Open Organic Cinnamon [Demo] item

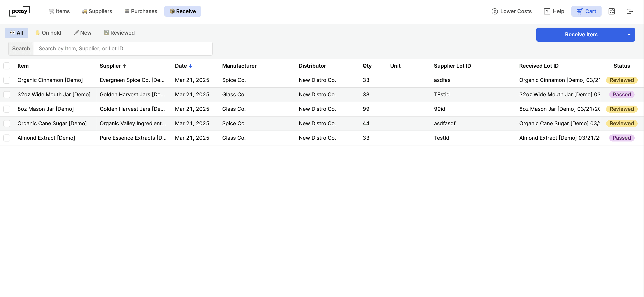coord(50,80)
